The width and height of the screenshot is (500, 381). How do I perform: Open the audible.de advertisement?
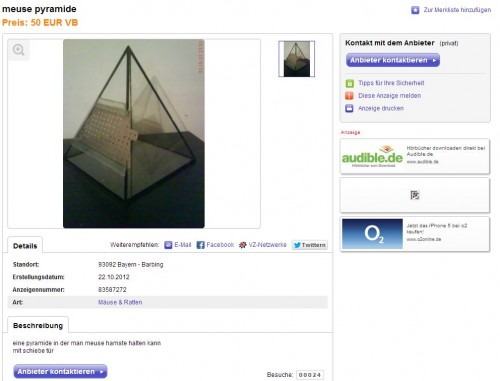[x=415, y=157]
